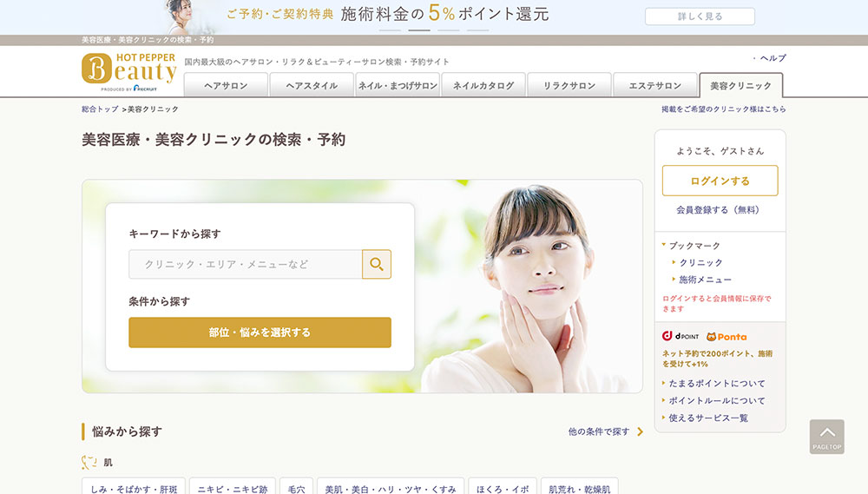Go to 総合トップ breadcrumb
The width and height of the screenshot is (868, 494).
coord(100,109)
